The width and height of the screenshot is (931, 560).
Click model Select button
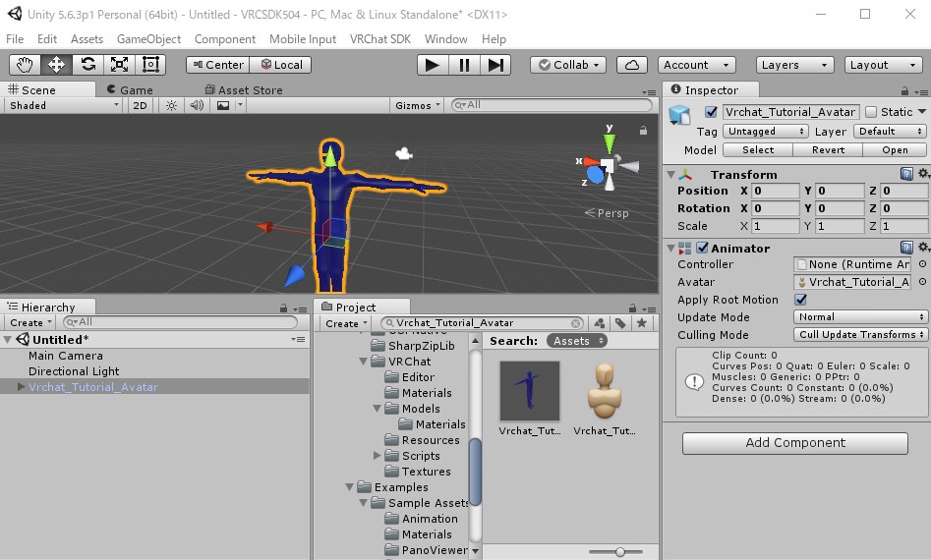point(758,150)
